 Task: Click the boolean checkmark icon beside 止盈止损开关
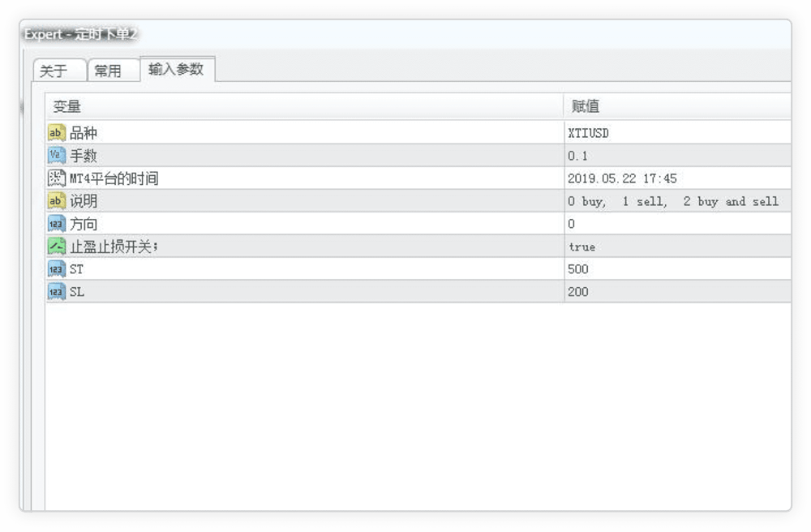pyautogui.click(x=56, y=246)
